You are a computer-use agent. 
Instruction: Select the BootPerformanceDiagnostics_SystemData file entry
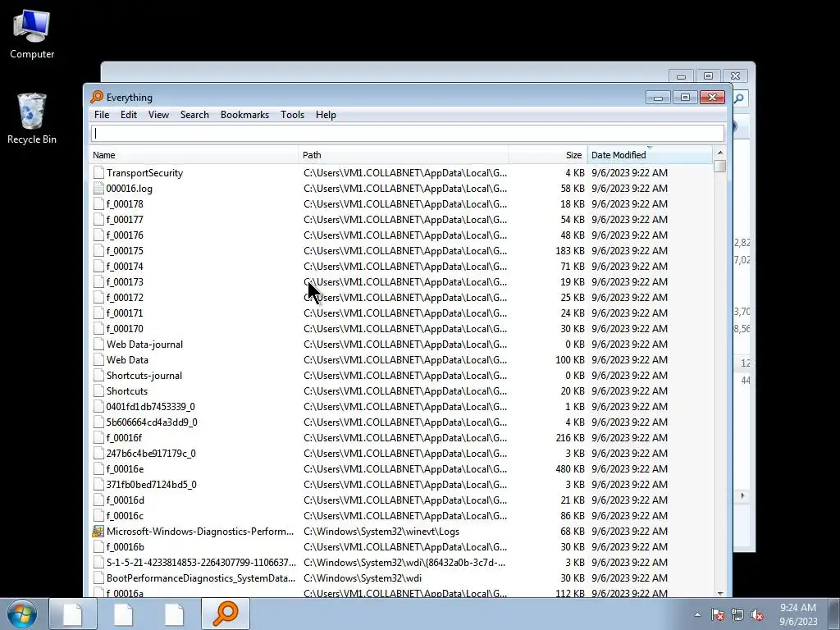(x=201, y=577)
